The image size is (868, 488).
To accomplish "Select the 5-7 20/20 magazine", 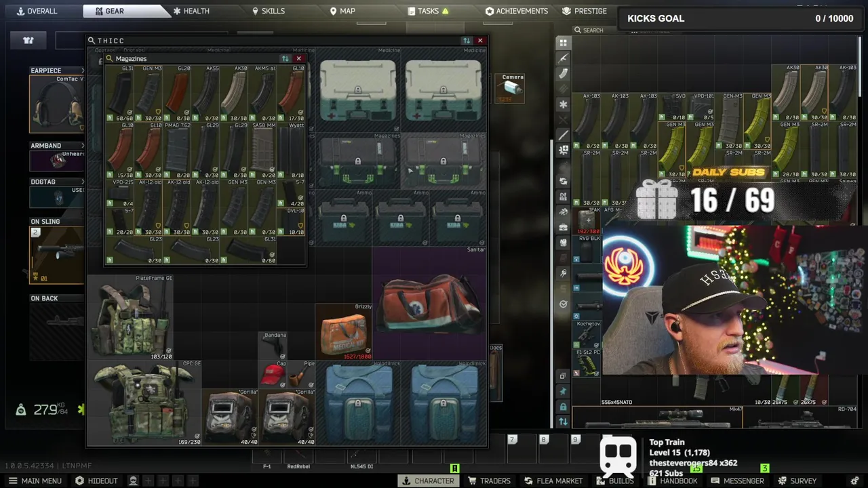I will click(x=119, y=222).
